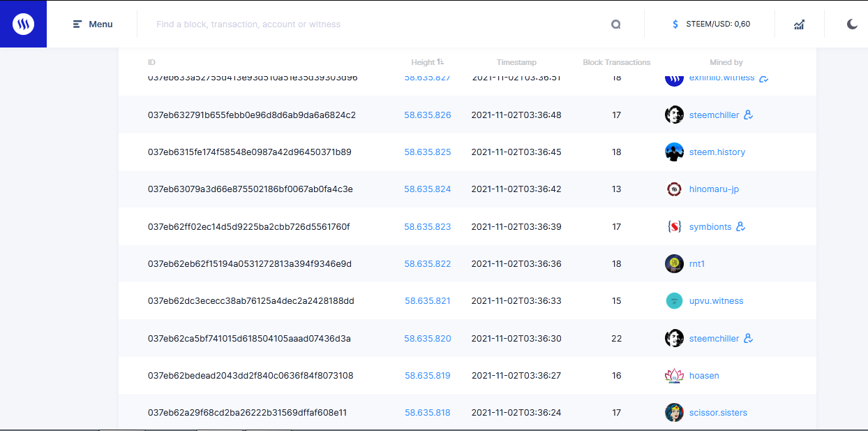Click badge icon beside steemchiller, block 58.635.826
This screenshot has height=431, width=868.
click(x=748, y=115)
